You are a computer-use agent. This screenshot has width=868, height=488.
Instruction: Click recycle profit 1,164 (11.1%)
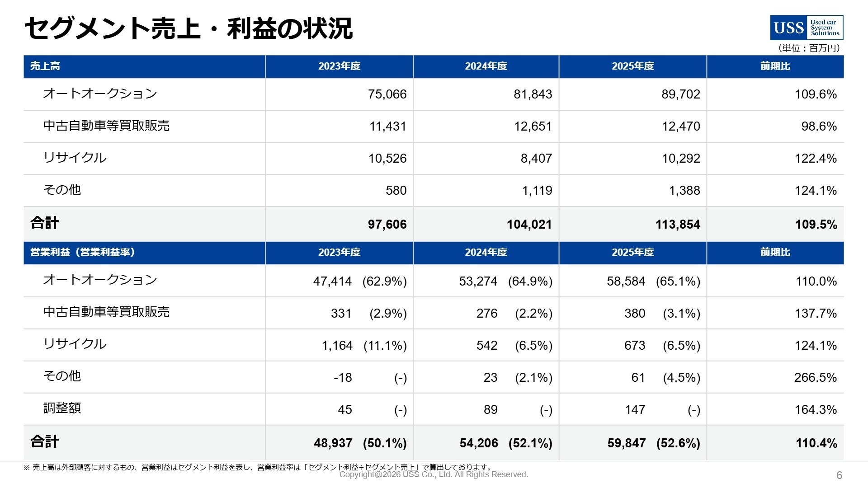point(364,345)
